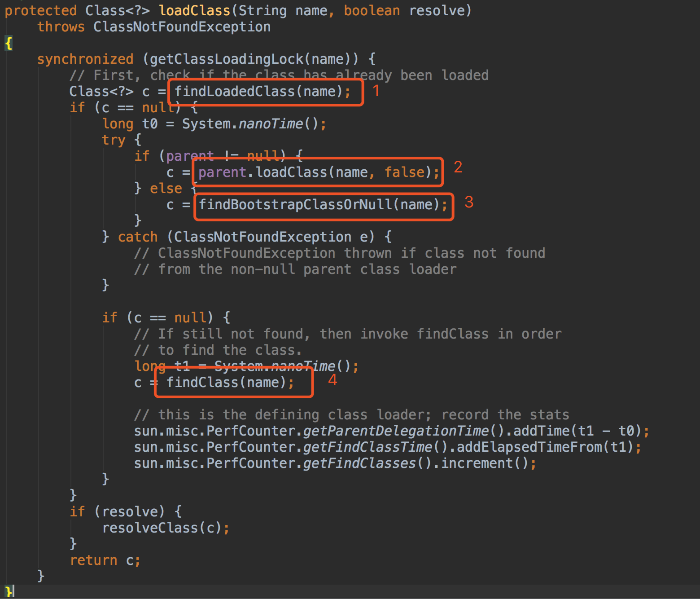
Task: Click the loadClass method name in the signature
Action: (194, 10)
